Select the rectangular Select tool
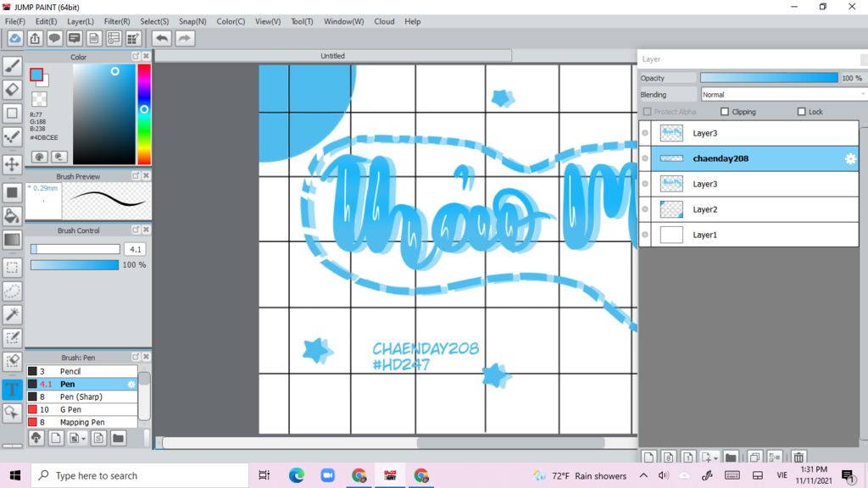868x488 pixels. click(12, 267)
